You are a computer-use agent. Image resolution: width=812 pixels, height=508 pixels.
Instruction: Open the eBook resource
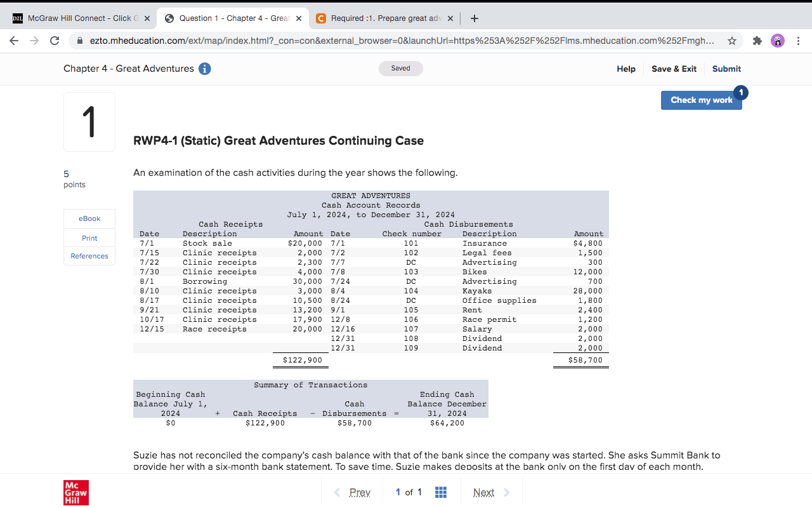pos(89,218)
